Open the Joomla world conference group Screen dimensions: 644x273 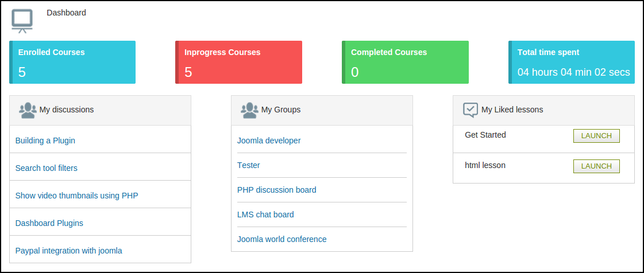point(282,239)
